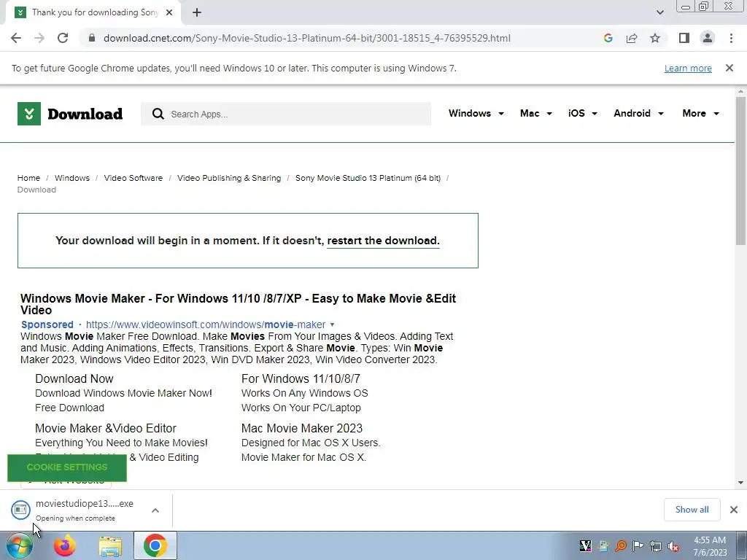
Task: Click scrollbar down arrow
Action: pyautogui.click(x=740, y=483)
